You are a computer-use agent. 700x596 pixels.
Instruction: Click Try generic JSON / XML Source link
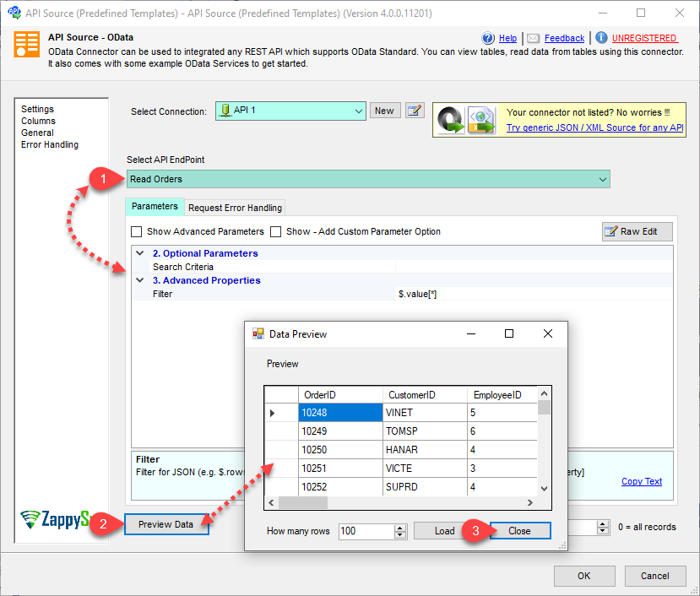[x=594, y=127]
